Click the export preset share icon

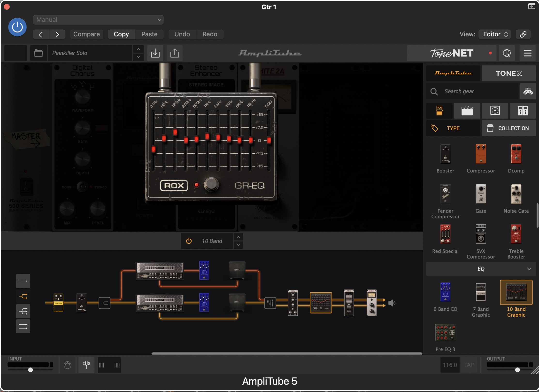pos(175,53)
